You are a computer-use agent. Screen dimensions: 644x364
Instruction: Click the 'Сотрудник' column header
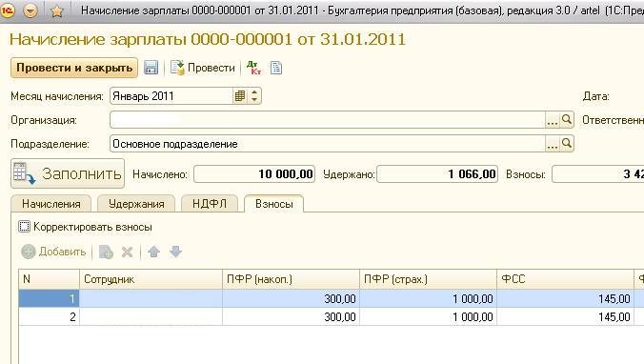(151, 279)
